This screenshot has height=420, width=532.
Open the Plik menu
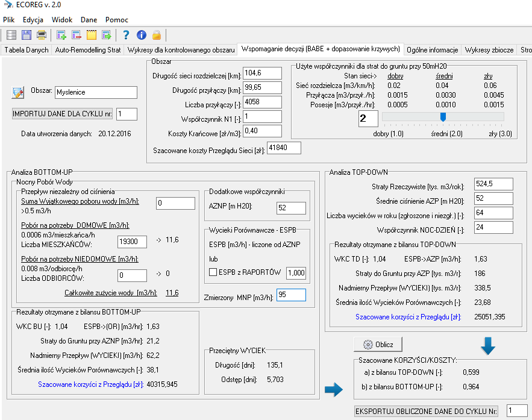coord(9,20)
